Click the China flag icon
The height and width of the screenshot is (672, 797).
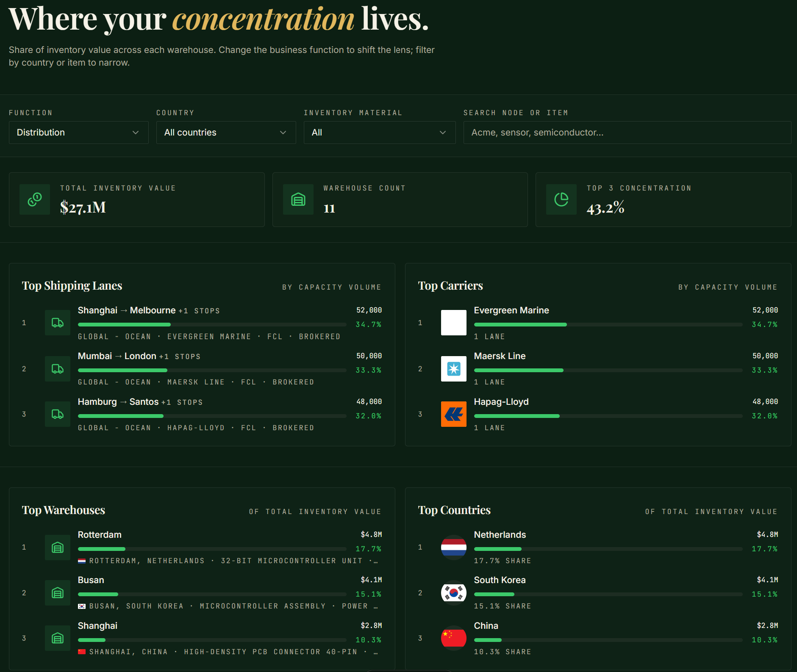tap(454, 638)
